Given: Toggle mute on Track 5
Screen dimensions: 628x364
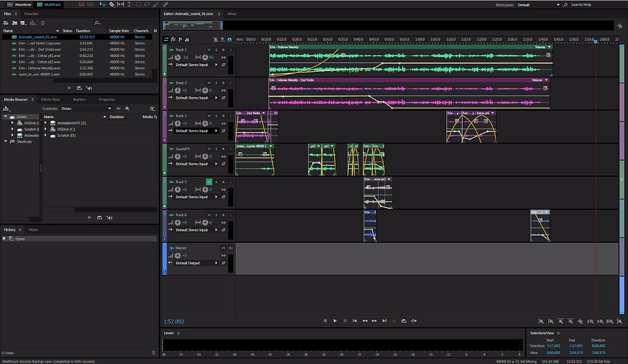Looking at the screenshot, I should pos(209,182).
